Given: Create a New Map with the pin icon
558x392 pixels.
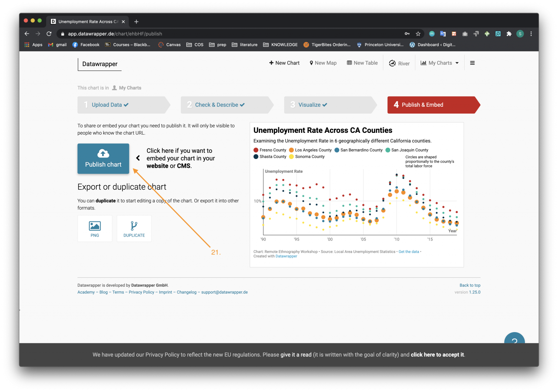Looking at the screenshot, I should pyautogui.click(x=311, y=63).
